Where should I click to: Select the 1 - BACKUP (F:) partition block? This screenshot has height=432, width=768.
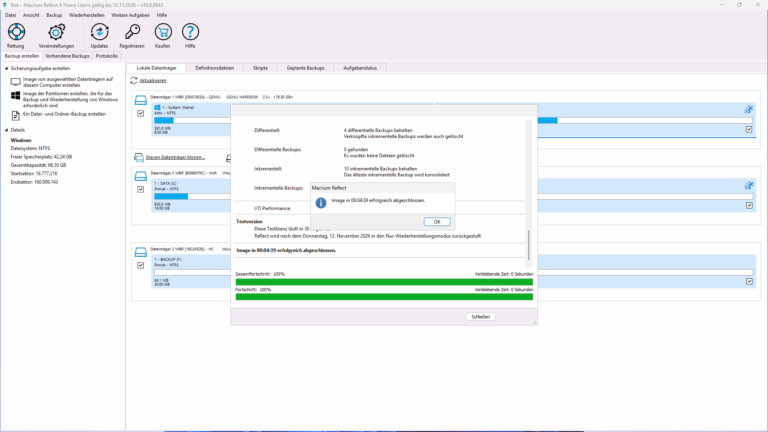click(x=191, y=271)
